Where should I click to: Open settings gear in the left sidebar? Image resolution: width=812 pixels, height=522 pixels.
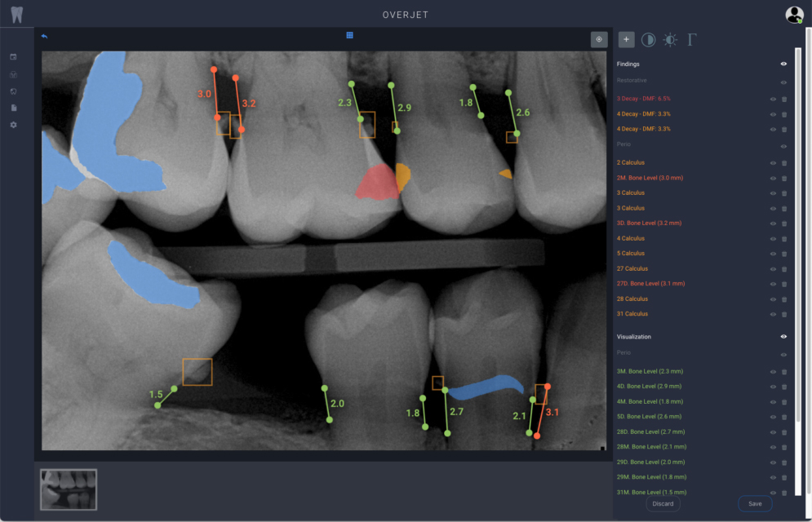tap(12, 125)
